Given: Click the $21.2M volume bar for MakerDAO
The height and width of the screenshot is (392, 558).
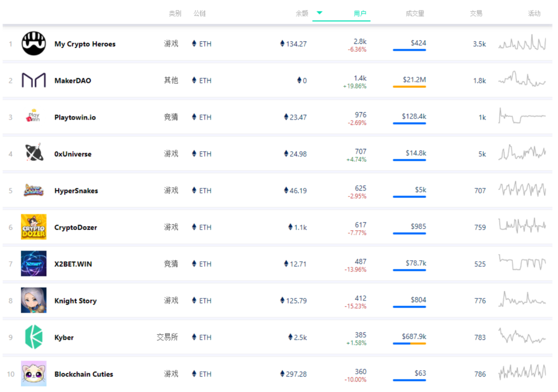Looking at the screenshot, I should [409, 86].
